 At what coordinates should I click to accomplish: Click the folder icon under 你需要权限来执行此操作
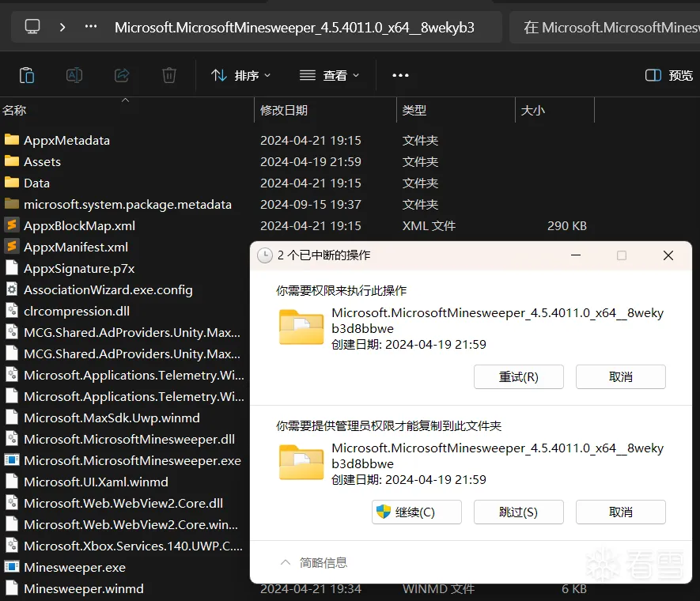(x=301, y=327)
